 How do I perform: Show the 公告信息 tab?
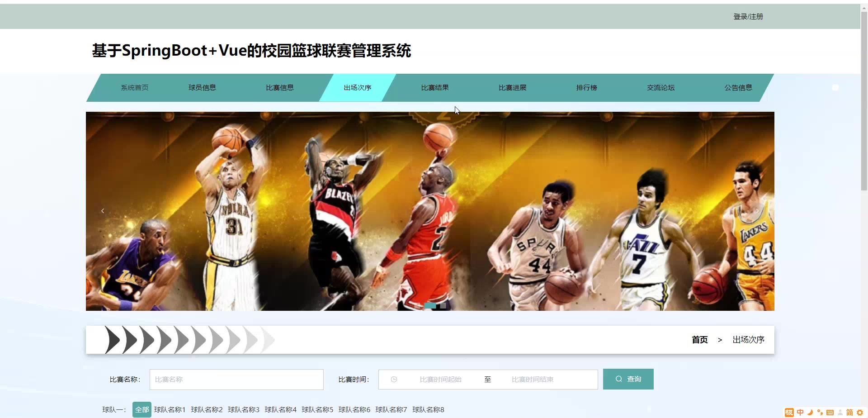pyautogui.click(x=738, y=88)
